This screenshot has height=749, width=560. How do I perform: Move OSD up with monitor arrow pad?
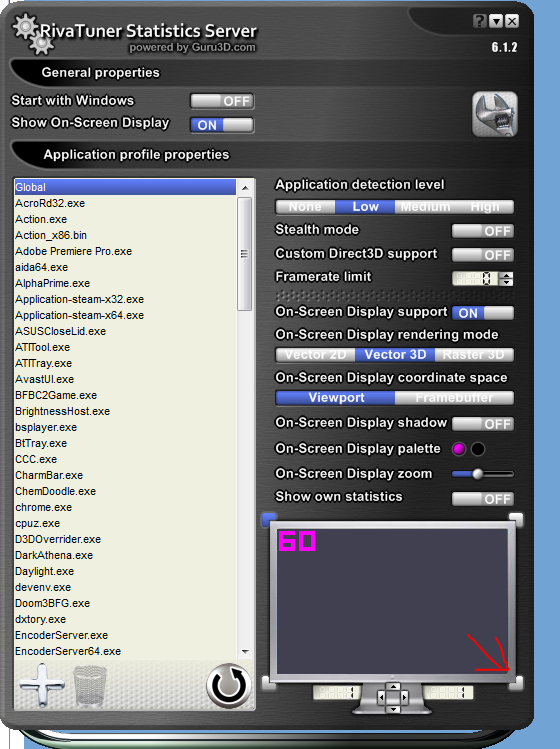click(393, 687)
